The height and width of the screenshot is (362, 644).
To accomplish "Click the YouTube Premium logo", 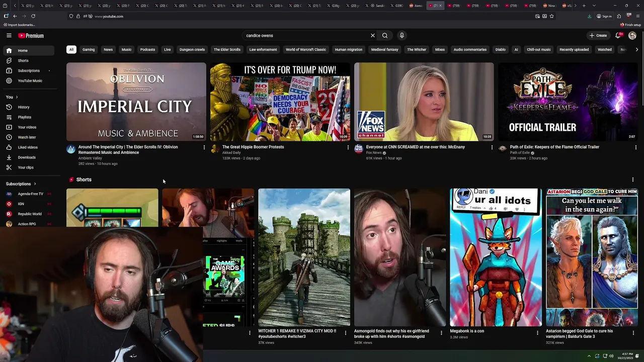I will [31, 36].
